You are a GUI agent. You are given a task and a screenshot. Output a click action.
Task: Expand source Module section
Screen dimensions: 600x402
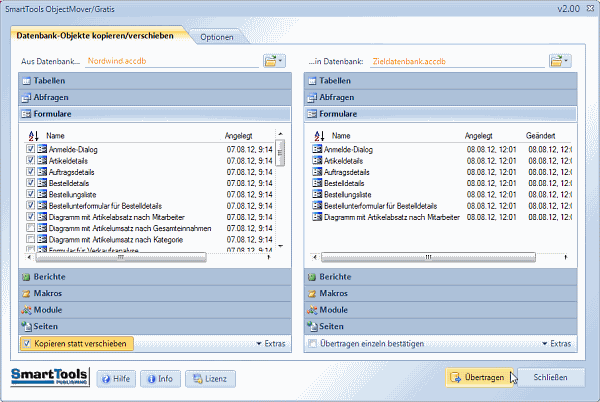[155, 309]
